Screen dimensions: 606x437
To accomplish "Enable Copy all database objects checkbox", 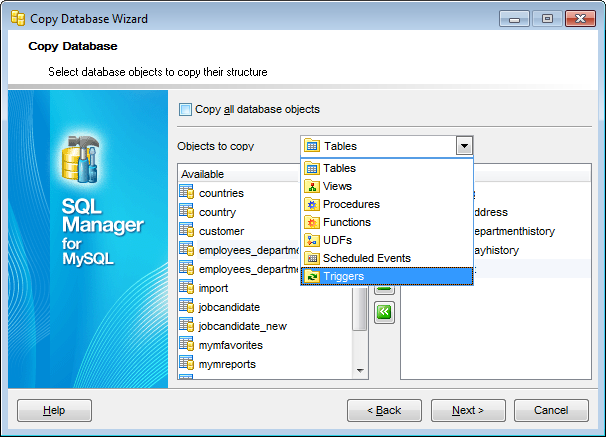I will 185,109.
